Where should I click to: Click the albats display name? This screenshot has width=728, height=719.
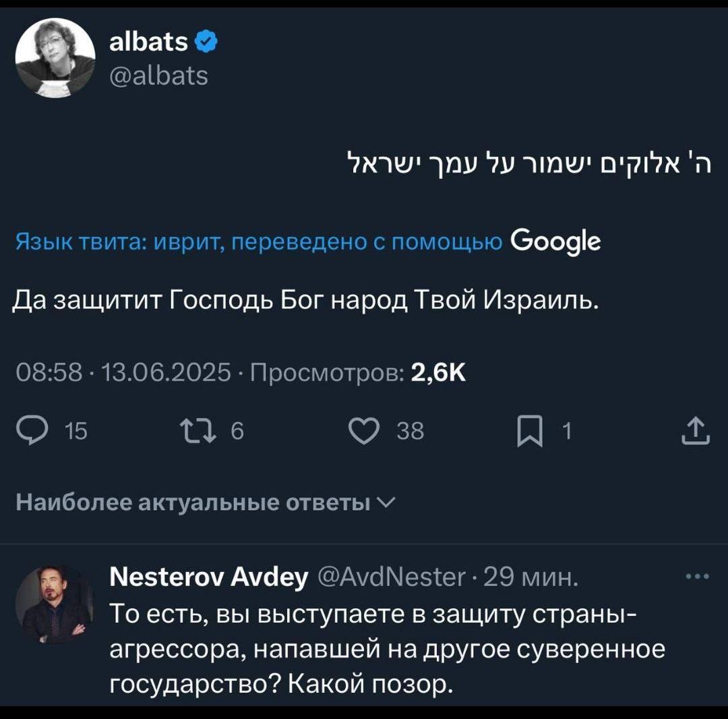148,43
